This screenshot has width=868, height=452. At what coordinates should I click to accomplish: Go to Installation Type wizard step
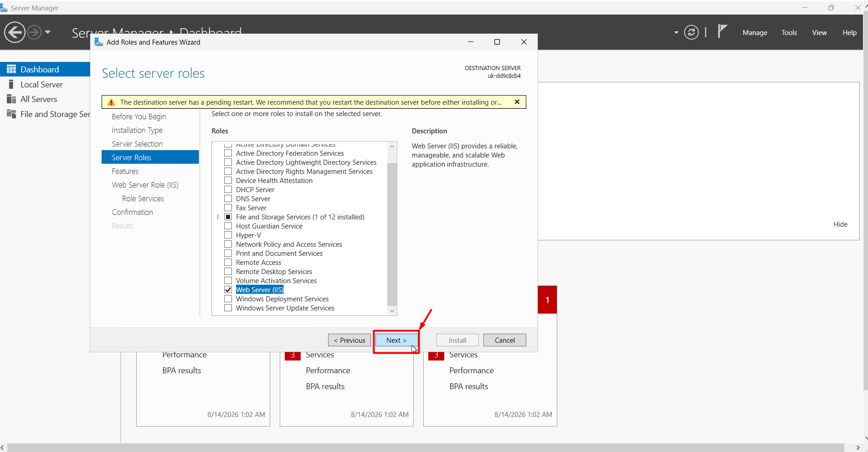click(137, 130)
